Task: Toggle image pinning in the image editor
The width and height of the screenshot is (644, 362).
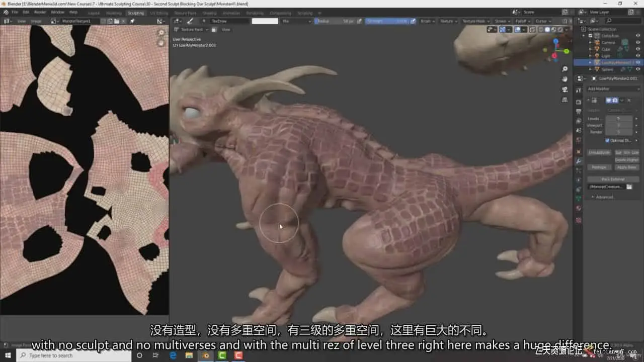Action: pos(132,21)
